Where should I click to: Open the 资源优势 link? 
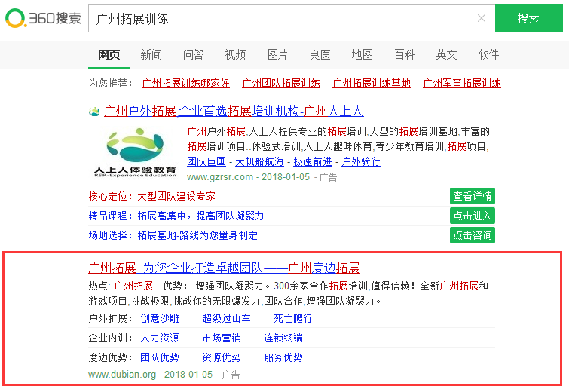[222, 357]
